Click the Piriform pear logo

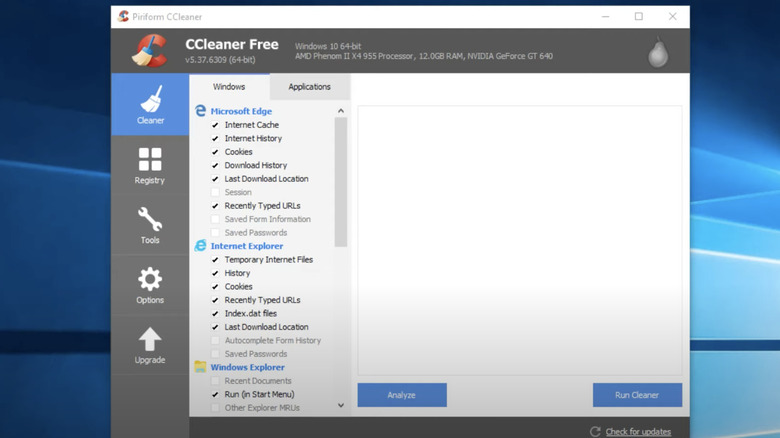[x=658, y=52]
